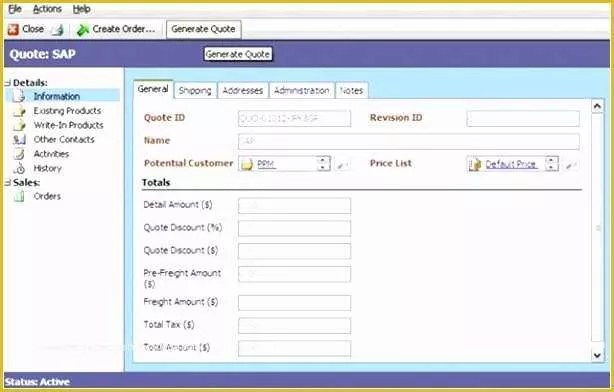Click the Quote Discount ($) field

click(294, 251)
